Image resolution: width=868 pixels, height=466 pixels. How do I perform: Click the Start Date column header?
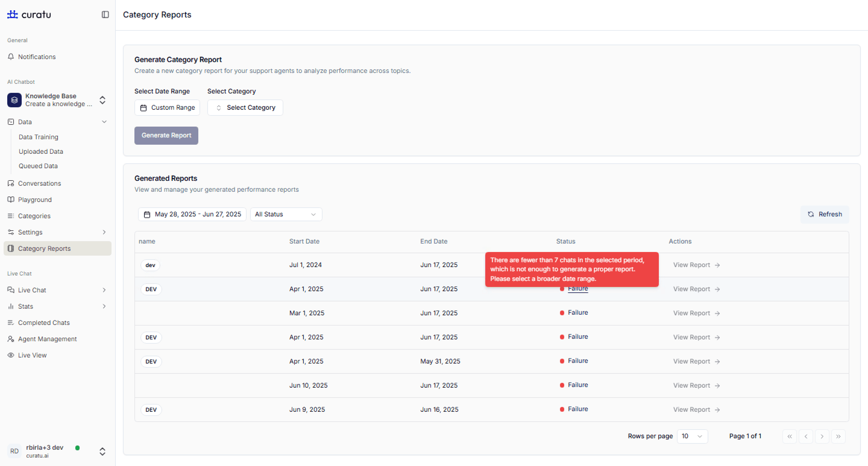click(304, 241)
